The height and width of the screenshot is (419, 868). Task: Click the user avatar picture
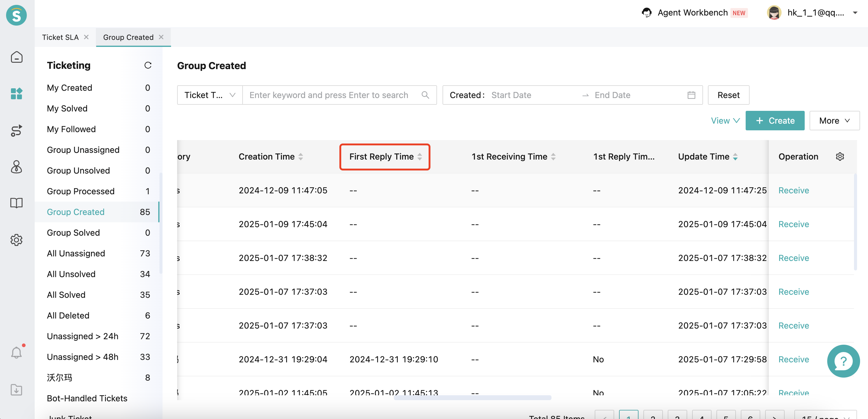[x=774, y=13]
